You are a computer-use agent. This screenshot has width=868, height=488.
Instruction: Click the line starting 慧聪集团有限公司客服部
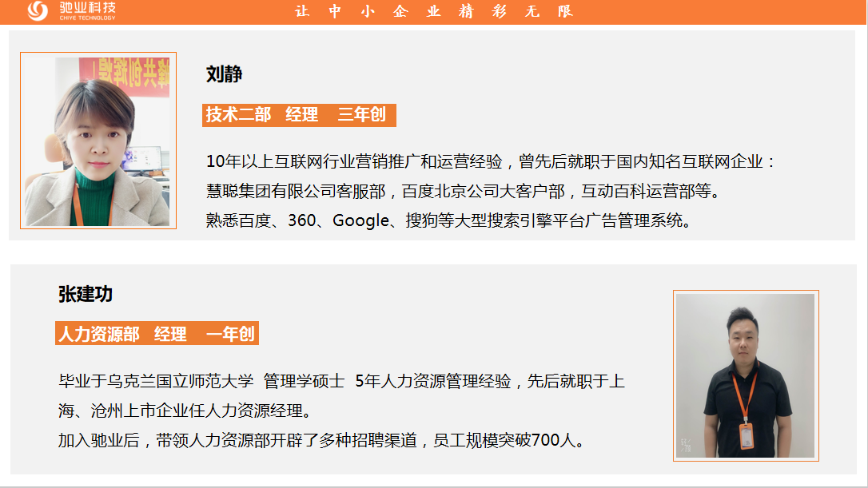pos(464,192)
